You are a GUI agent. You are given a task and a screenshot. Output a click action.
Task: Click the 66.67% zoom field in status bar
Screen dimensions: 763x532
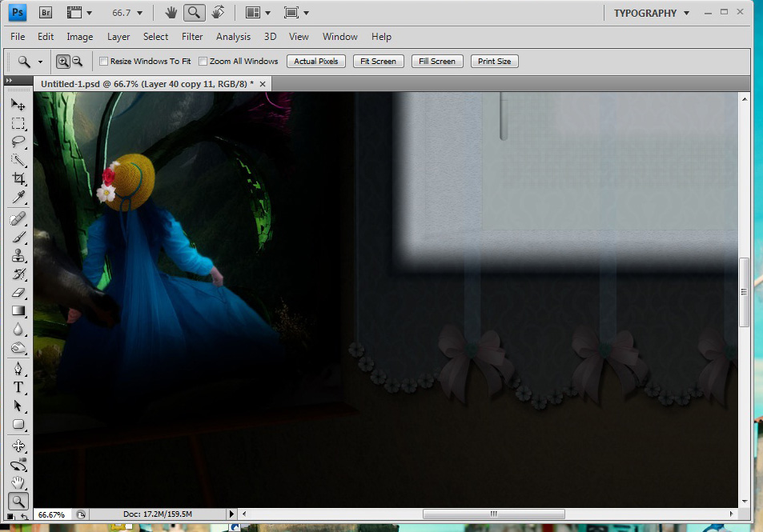pyautogui.click(x=51, y=514)
